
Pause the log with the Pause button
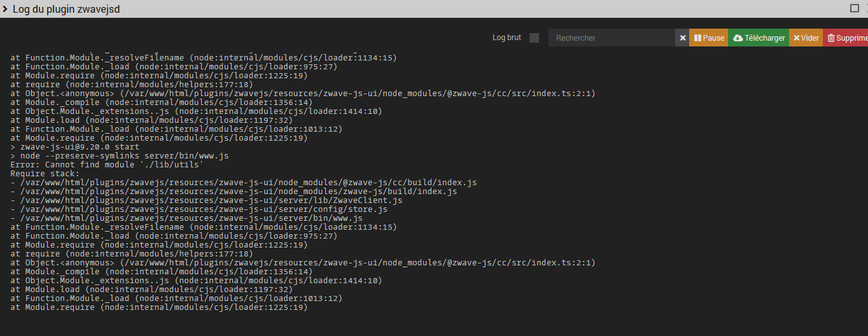(x=708, y=38)
